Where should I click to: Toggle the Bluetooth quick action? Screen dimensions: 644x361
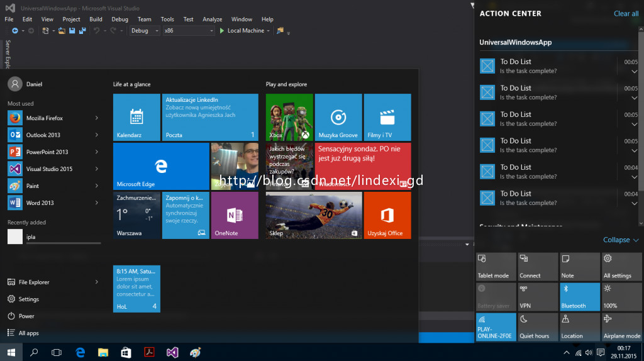pyautogui.click(x=580, y=296)
